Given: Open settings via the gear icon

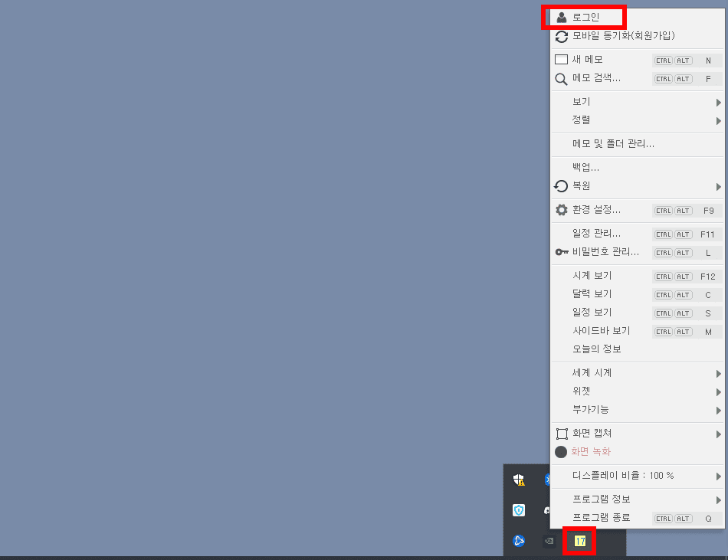Looking at the screenshot, I should 562,210.
